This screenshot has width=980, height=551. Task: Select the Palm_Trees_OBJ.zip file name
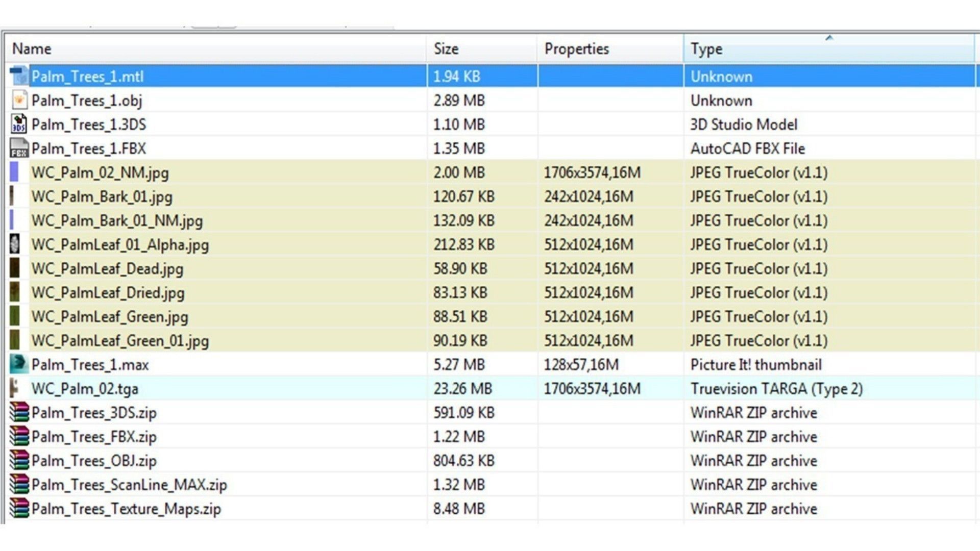(x=94, y=461)
